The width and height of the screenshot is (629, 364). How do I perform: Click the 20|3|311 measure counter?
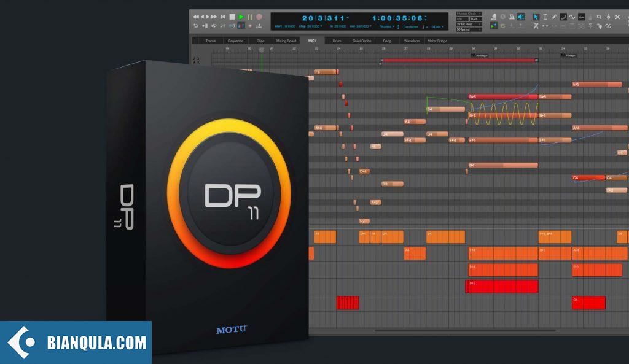(323, 18)
